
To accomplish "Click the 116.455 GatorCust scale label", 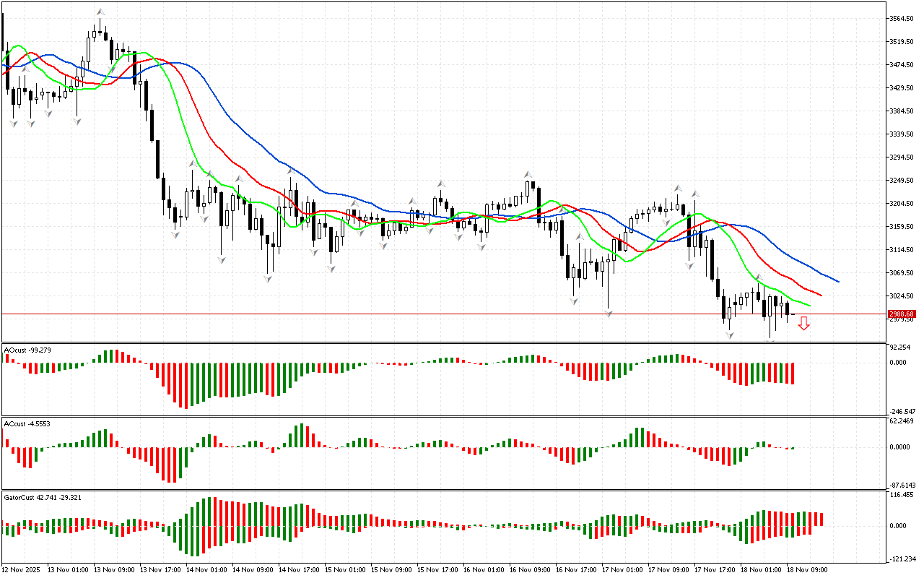I will click(902, 495).
